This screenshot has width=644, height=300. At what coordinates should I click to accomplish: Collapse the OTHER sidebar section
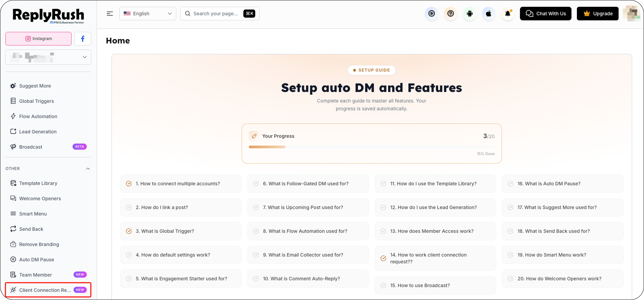pos(88,169)
